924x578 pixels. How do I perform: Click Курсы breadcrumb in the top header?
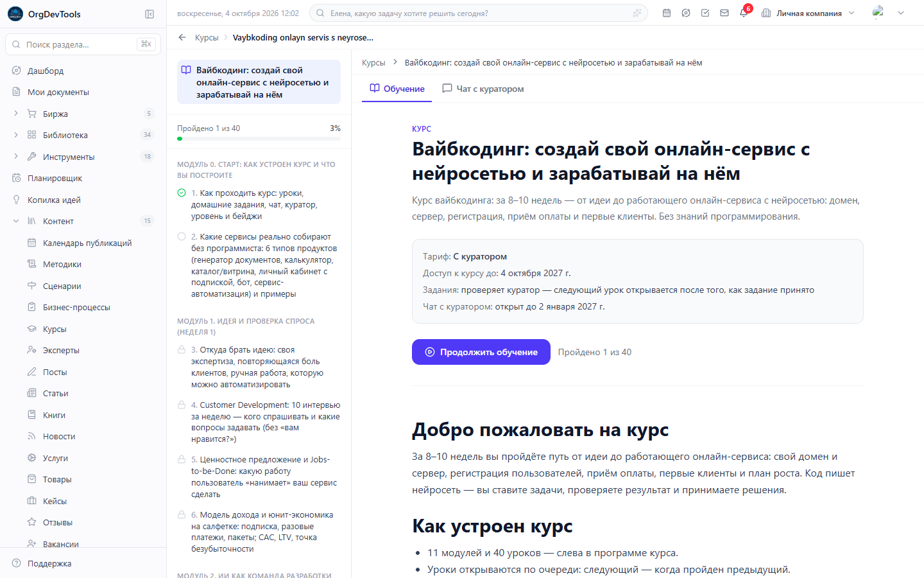point(207,37)
